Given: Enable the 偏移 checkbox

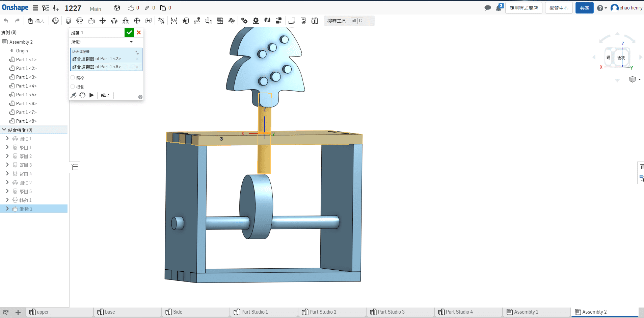Looking at the screenshot, I should (73, 77).
